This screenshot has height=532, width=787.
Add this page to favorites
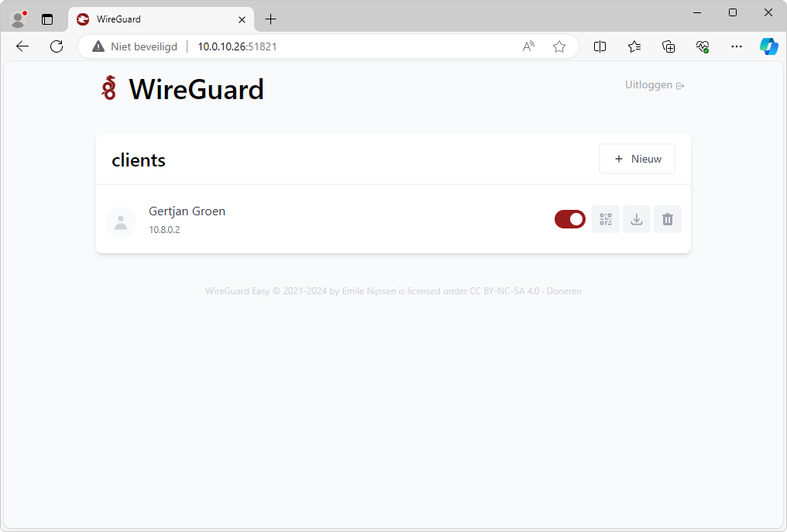click(x=559, y=46)
